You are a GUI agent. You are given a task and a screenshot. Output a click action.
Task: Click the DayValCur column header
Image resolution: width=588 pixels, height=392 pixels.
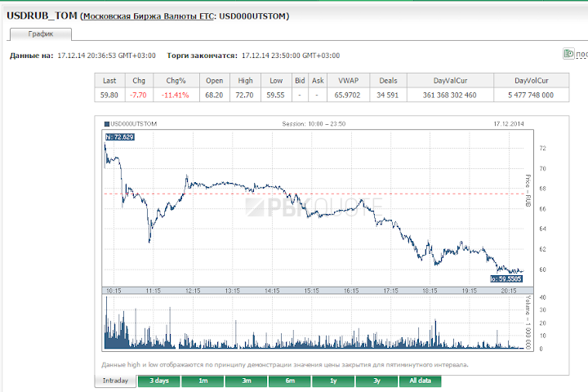450,81
